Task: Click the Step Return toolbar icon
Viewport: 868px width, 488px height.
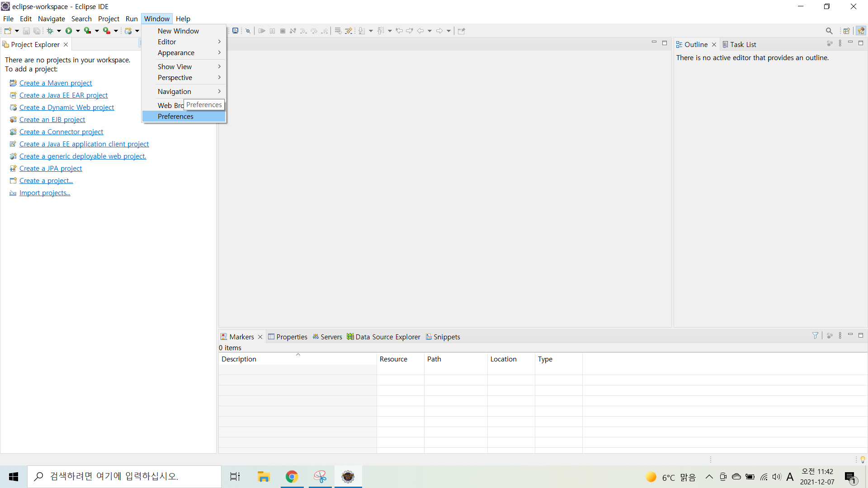Action: point(325,31)
